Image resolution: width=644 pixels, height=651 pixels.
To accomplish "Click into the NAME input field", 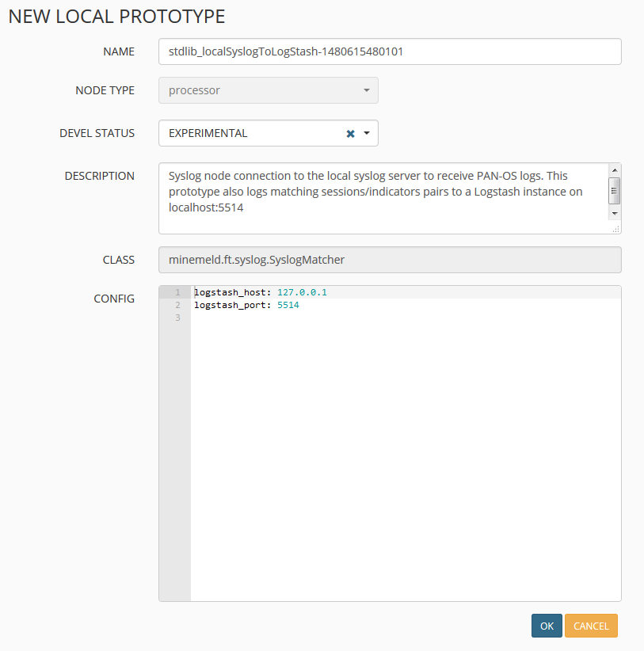I will tap(390, 51).
